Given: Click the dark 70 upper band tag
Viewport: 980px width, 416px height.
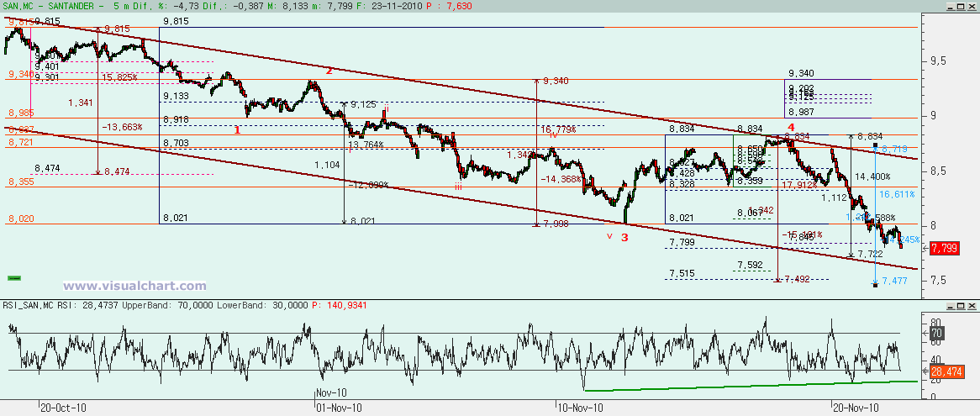Looking at the screenshot, I should (935, 332).
